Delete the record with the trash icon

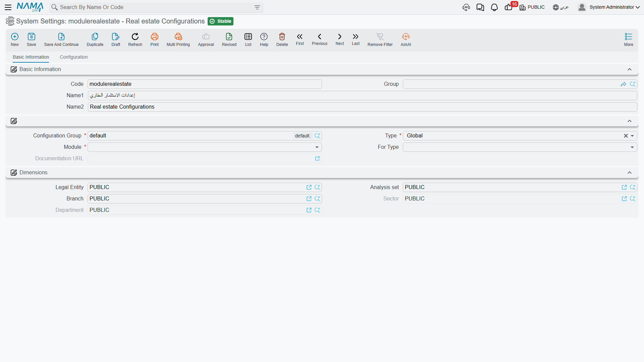[282, 40]
